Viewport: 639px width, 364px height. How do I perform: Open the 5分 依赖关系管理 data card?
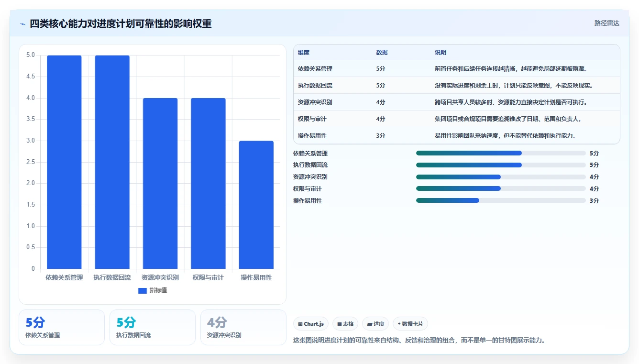(x=62, y=327)
